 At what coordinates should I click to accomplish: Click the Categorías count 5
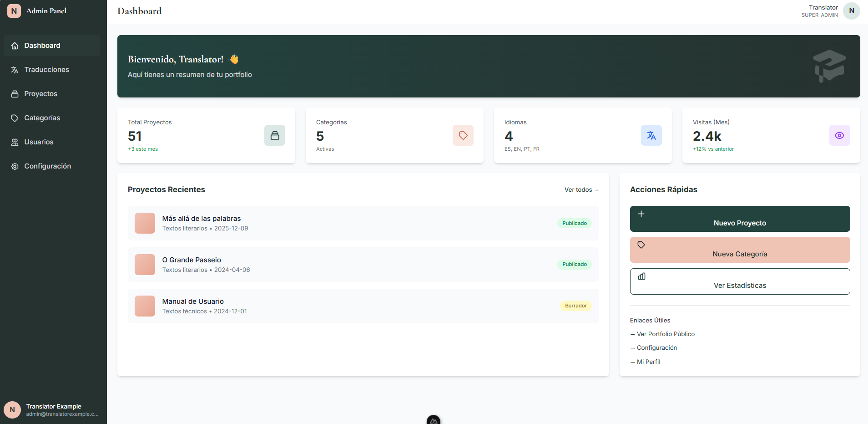point(320,136)
